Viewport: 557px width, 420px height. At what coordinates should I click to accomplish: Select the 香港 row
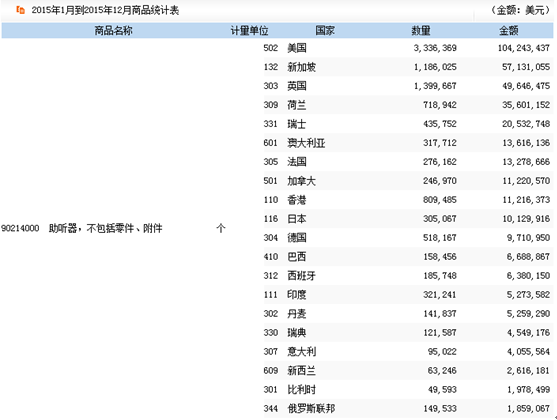(x=408, y=200)
